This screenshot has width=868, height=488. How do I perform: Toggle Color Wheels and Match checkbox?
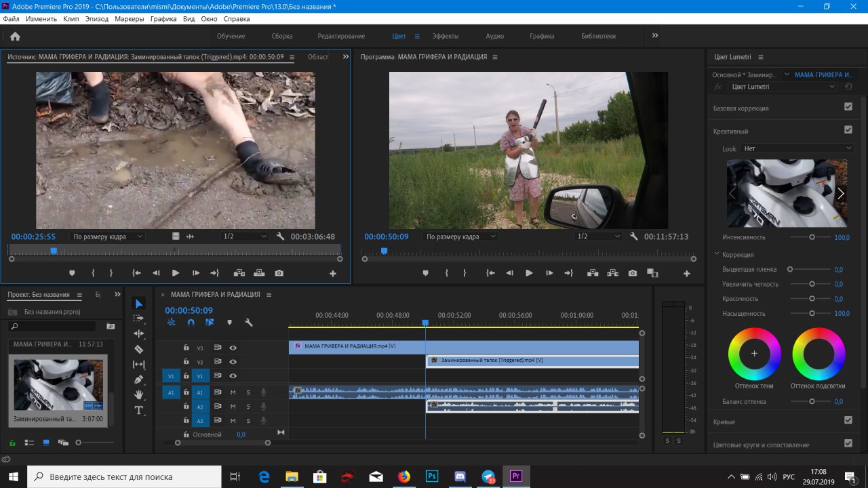[848, 444]
